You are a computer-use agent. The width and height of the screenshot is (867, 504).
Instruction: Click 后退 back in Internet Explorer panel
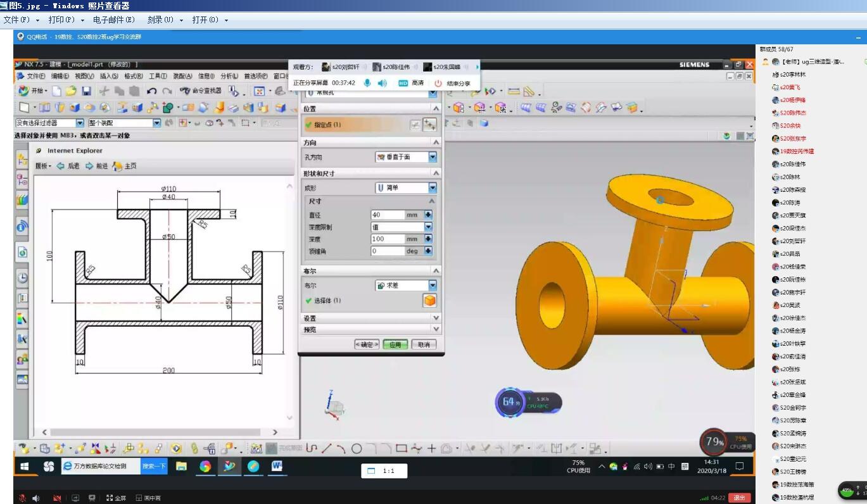tap(68, 166)
